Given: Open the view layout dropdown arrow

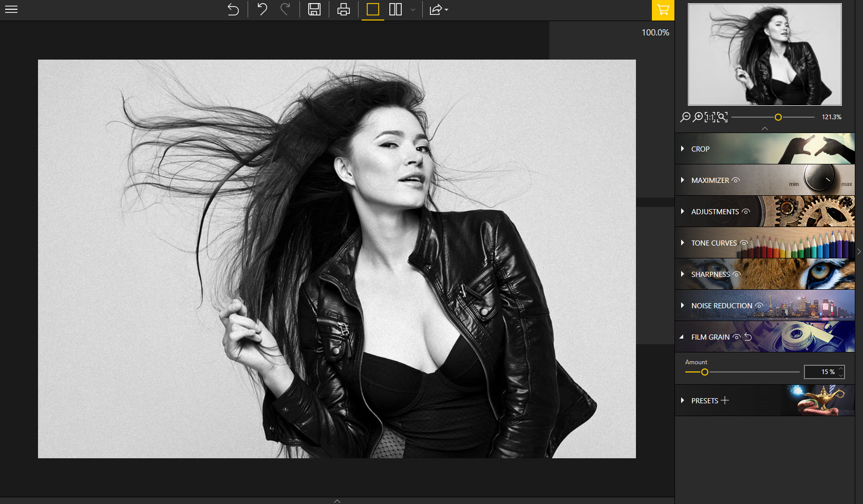Looking at the screenshot, I should click(413, 10).
